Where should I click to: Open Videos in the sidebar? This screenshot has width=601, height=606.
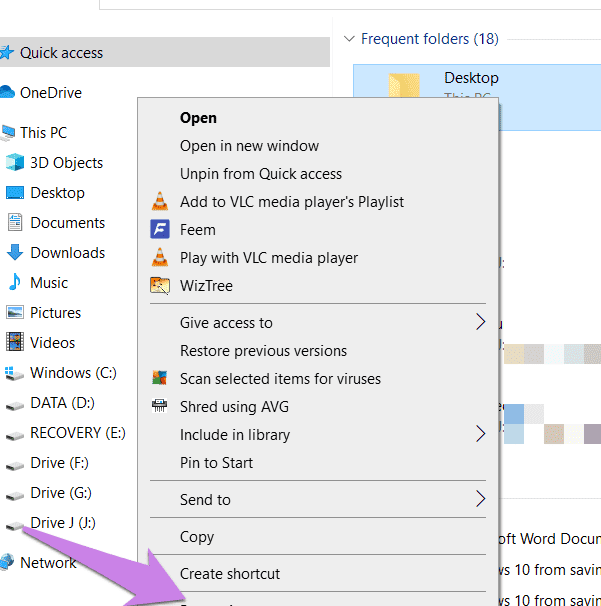pos(52,342)
